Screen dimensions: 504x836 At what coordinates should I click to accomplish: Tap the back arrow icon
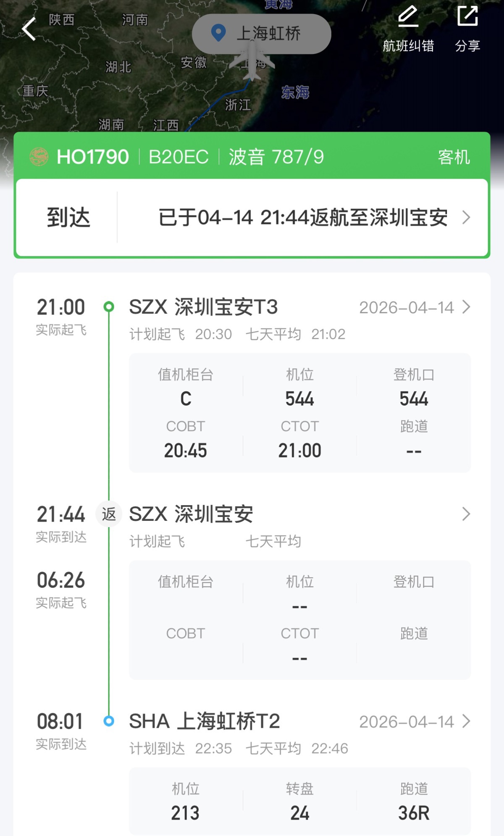pos(29,29)
